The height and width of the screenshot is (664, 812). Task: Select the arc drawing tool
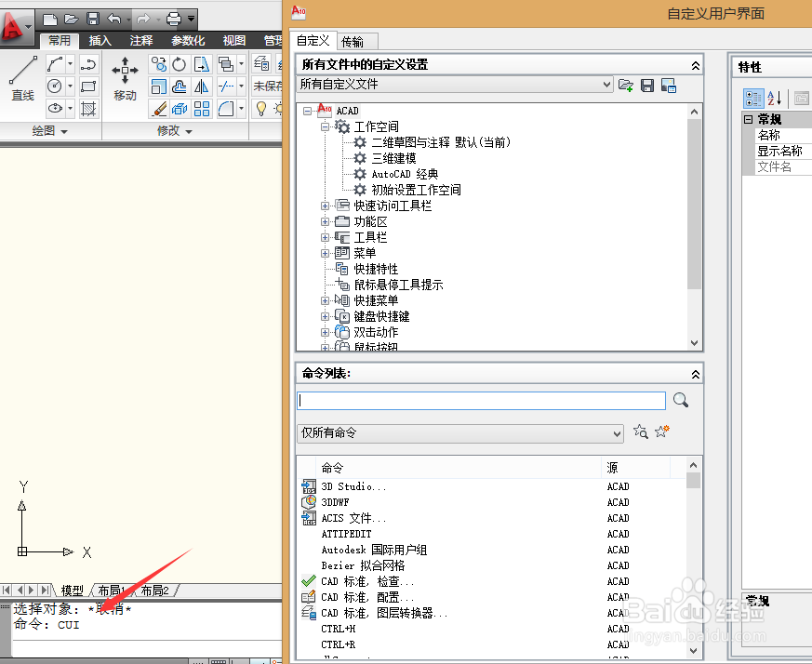[55, 64]
